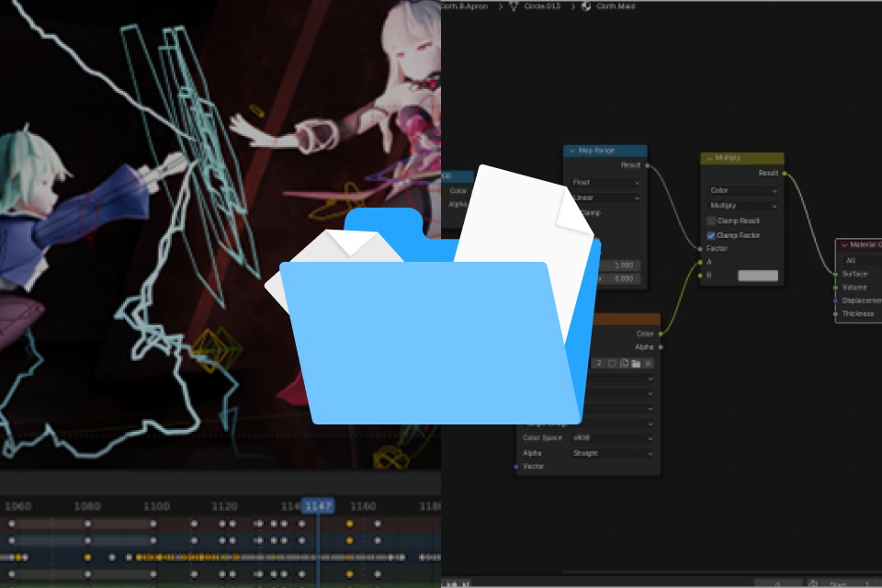
Task: Click the material sphere icon before Cloth.Maid
Action: (586, 6)
